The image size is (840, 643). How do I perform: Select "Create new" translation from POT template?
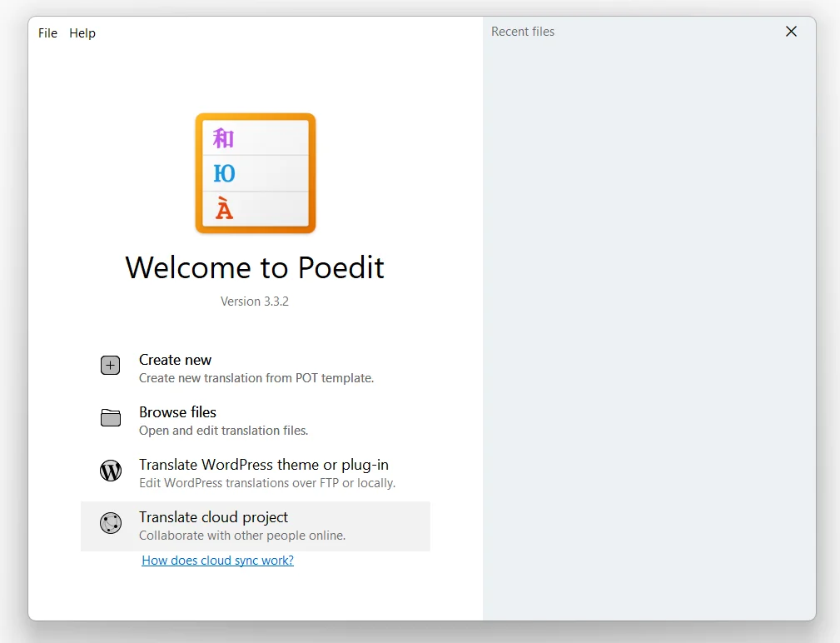click(x=175, y=359)
